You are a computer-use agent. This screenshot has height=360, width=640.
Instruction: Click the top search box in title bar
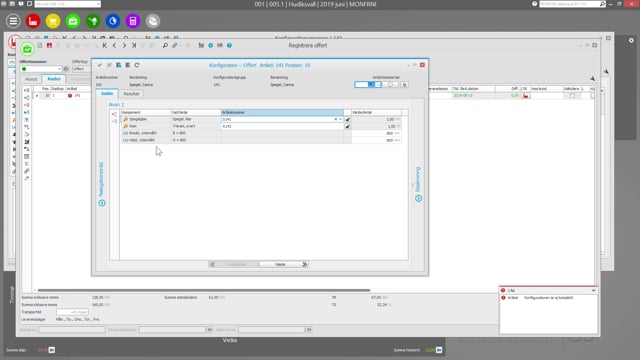(x=572, y=4)
